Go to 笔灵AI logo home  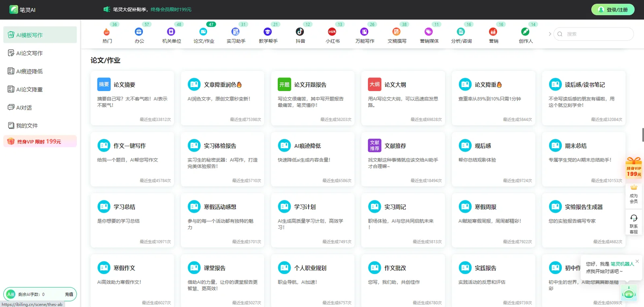23,10
